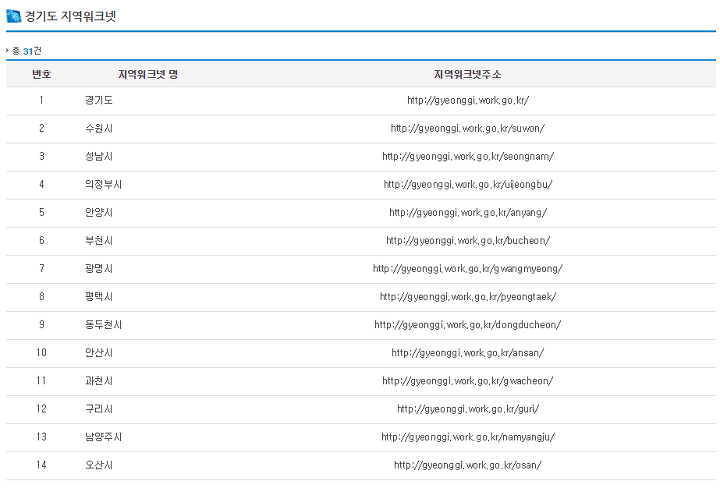Image resolution: width=720 pixels, height=488 pixels.
Task: Select the 동두천시 name cell
Action: tap(103, 325)
